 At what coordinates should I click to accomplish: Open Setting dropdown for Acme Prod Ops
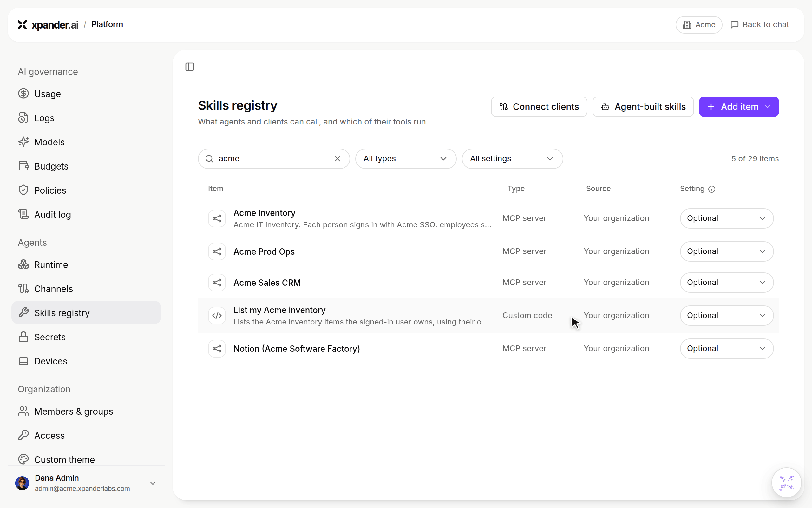click(726, 251)
